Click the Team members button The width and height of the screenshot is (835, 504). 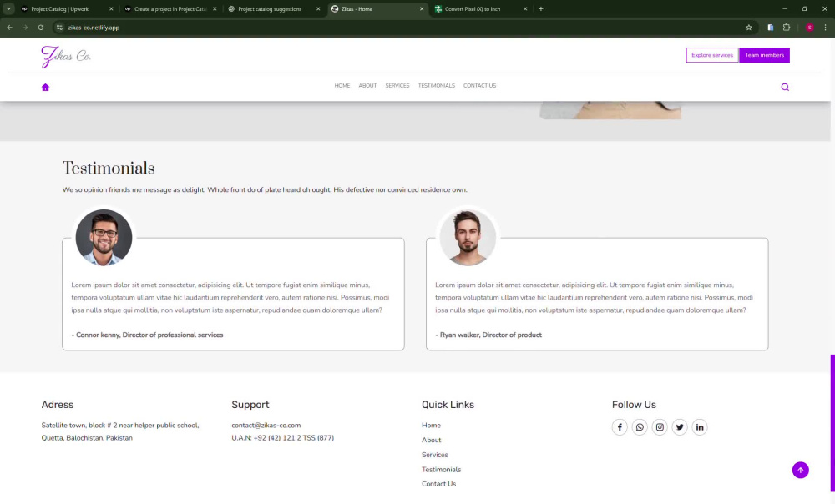tap(764, 55)
